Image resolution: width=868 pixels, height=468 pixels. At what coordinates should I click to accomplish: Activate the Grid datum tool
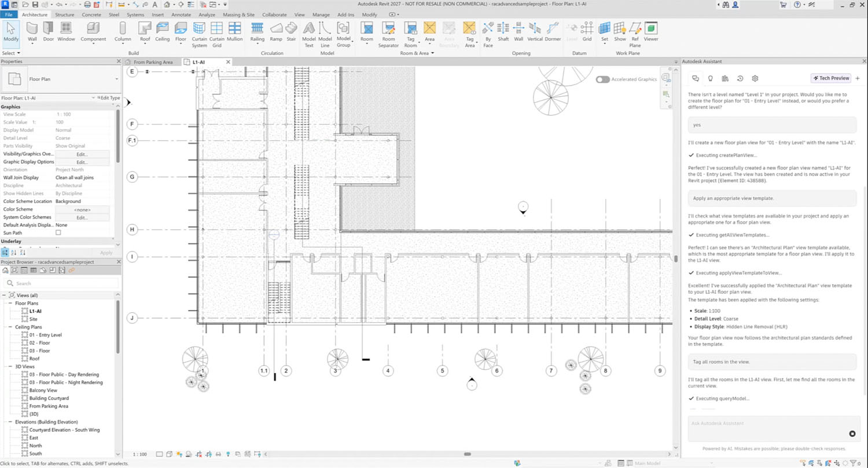click(587, 32)
